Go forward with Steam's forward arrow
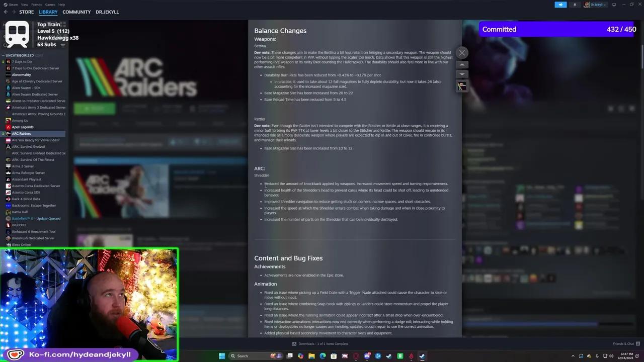The width and height of the screenshot is (644, 362). [14, 12]
